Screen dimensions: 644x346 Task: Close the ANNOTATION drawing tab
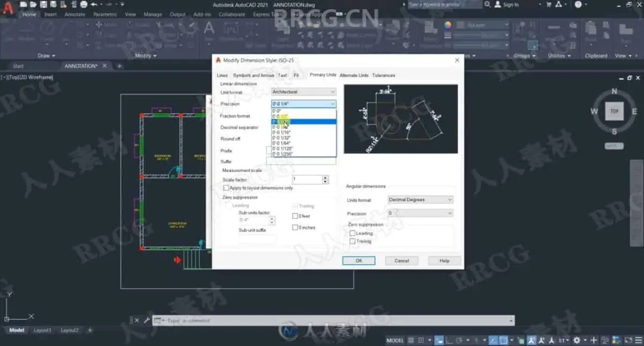click(104, 66)
